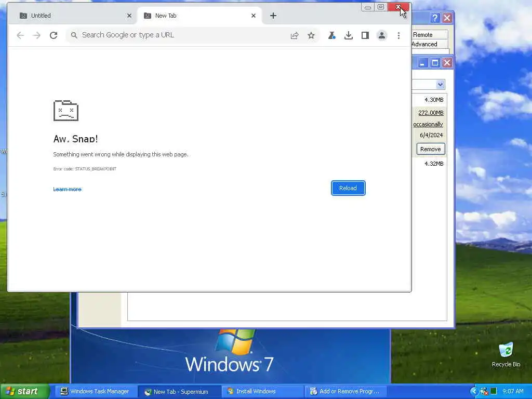This screenshot has height=399, width=532.
Task: Click the help question mark button in System Properties
Action: [435, 18]
